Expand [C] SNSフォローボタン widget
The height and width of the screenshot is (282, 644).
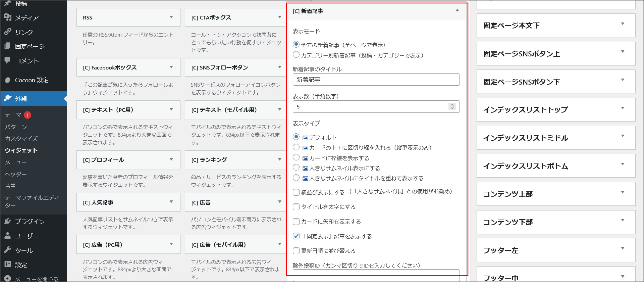click(x=279, y=67)
